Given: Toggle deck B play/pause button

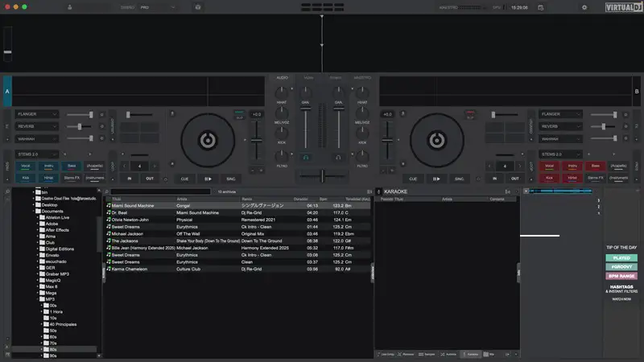Looking at the screenshot, I should click(x=436, y=179).
